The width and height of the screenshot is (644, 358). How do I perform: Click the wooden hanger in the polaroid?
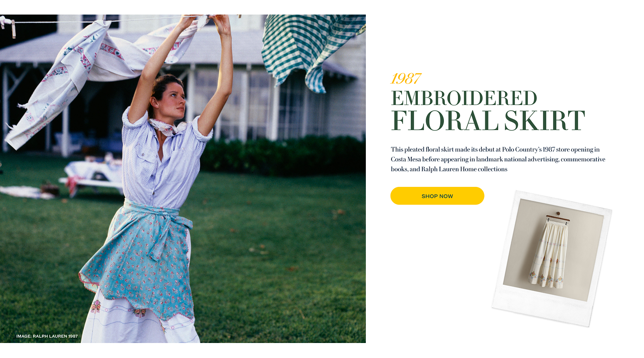pos(558,217)
